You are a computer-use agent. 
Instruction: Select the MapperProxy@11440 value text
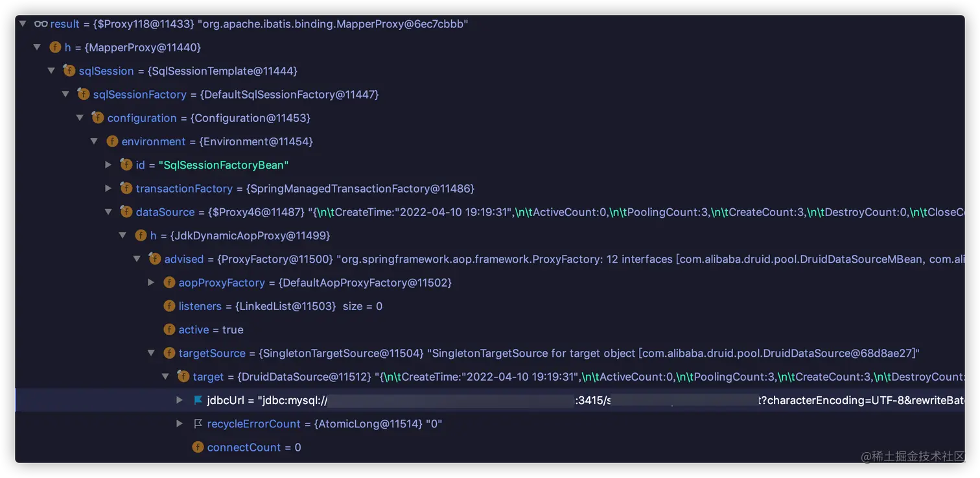tap(143, 47)
